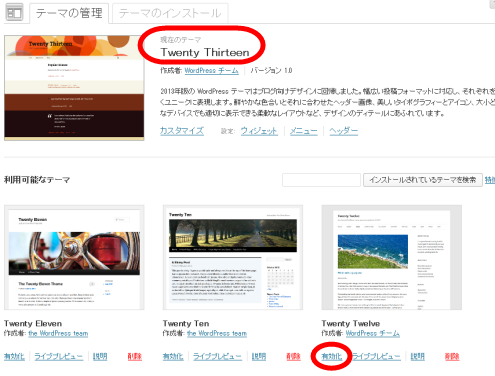Click the Twenty Thirteen current theme title

click(x=205, y=52)
